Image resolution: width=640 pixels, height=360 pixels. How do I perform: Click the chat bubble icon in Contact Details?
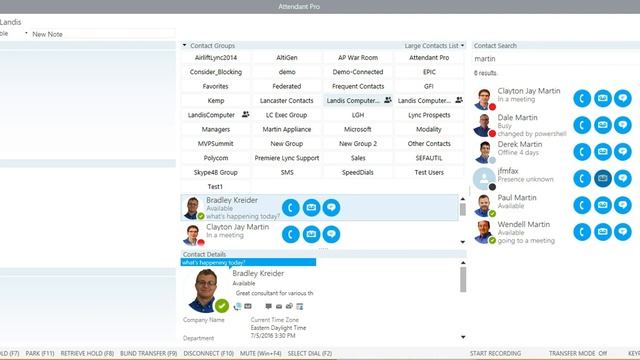coord(268,306)
